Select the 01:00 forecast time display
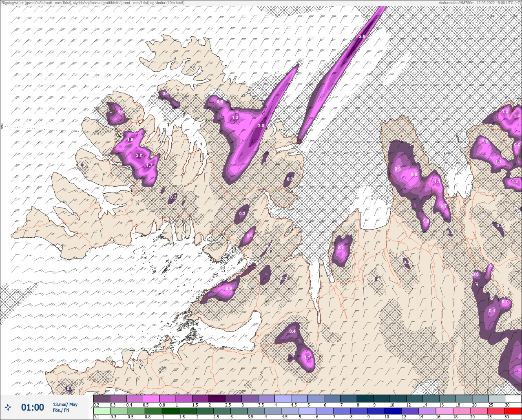The width and height of the screenshot is (522, 420). coord(33,407)
